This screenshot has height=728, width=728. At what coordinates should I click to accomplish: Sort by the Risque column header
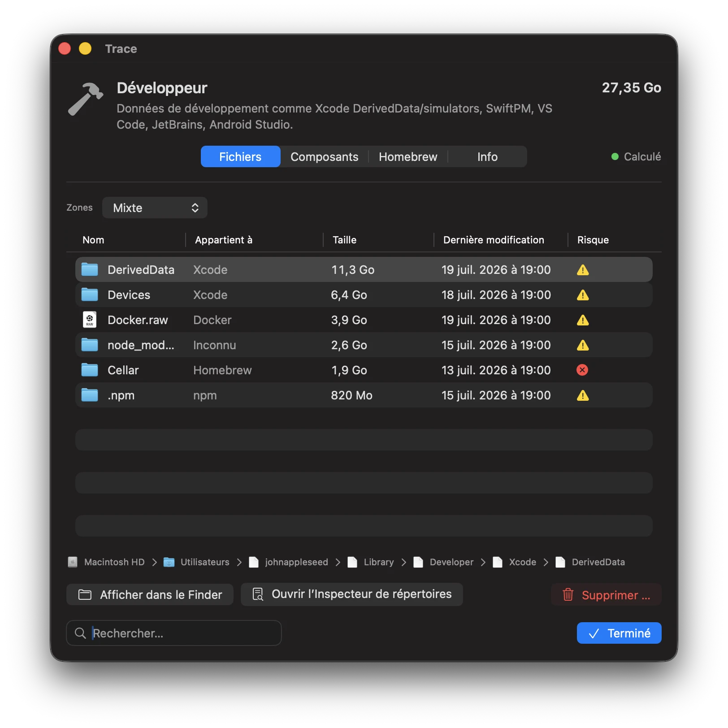pyautogui.click(x=593, y=240)
